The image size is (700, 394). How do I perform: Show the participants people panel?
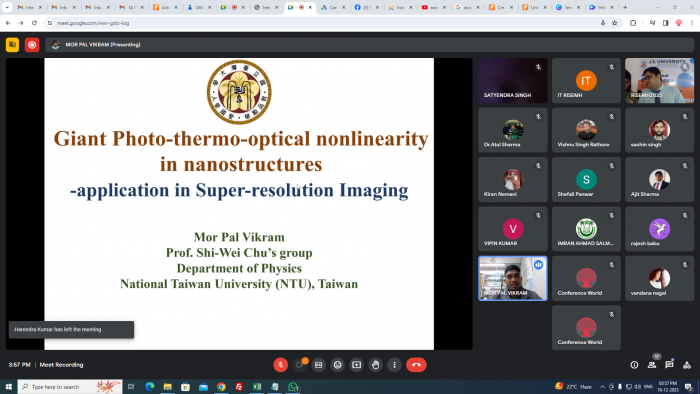pyautogui.click(x=652, y=365)
